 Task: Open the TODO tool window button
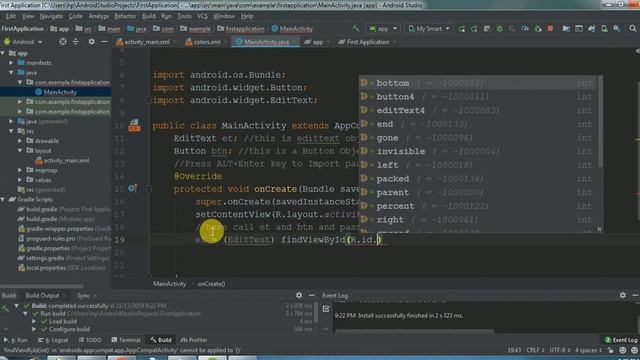pos(90,340)
